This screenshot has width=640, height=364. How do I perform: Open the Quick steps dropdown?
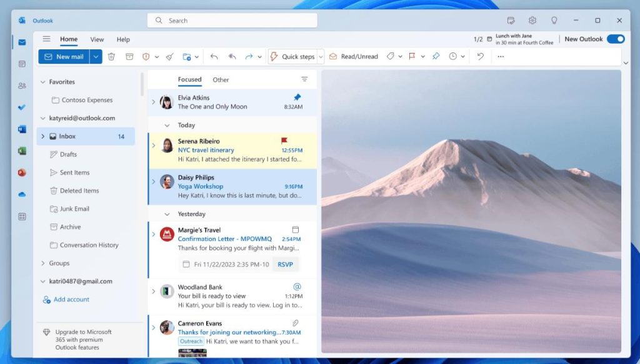pos(321,56)
